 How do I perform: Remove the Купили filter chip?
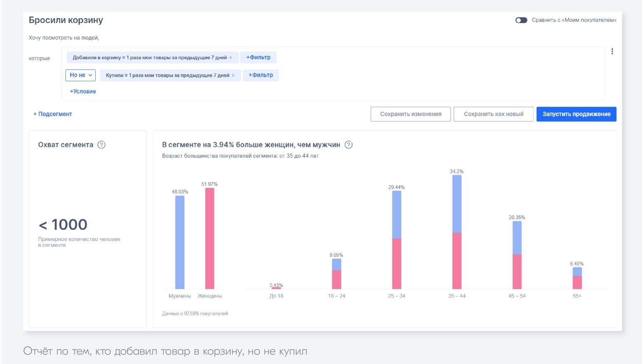pyautogui.click(x=233, y=75)
